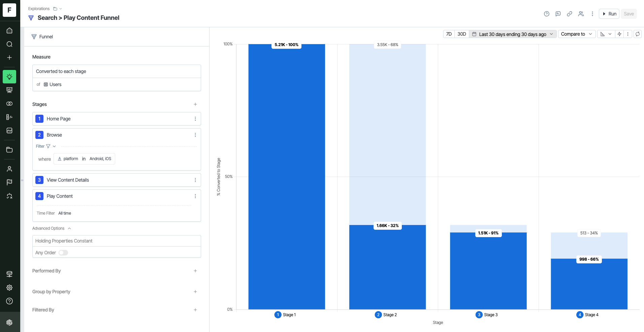Click the Stage 1 dark blue bar
644x332 pixels.
click(x=287, y=177)
